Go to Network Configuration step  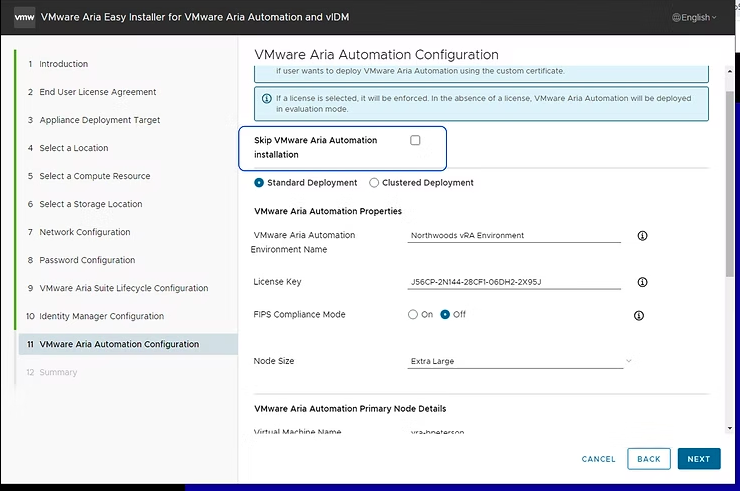pyautogui.click(x=84, y=232)
